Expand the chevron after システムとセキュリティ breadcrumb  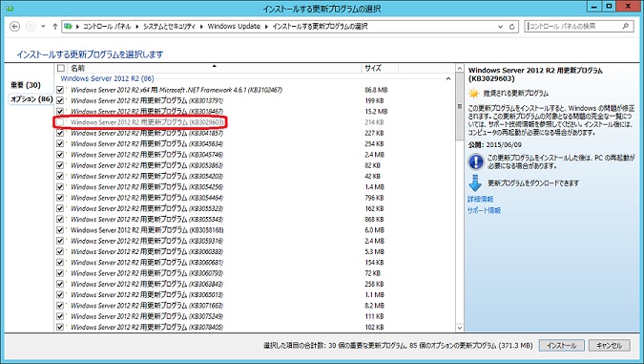click(x=201, y=27)
